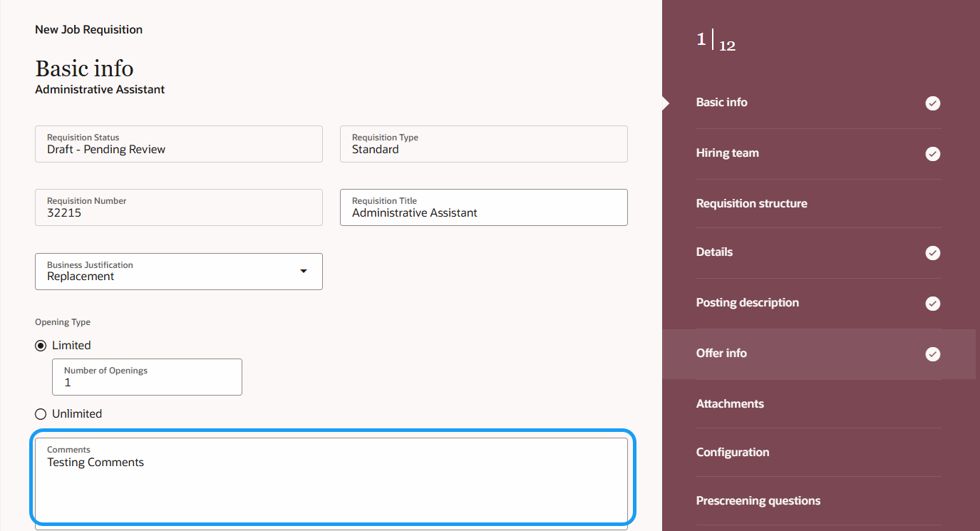Click the Requisition Number field
The image size is (980, 531).
[179, 207]
